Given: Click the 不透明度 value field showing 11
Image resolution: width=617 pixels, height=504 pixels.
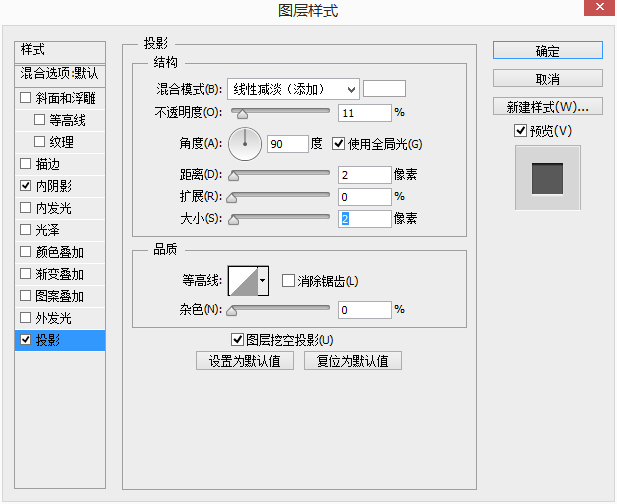Looking at the screenshot, I should pyautogui.click(x=365, y=113).
